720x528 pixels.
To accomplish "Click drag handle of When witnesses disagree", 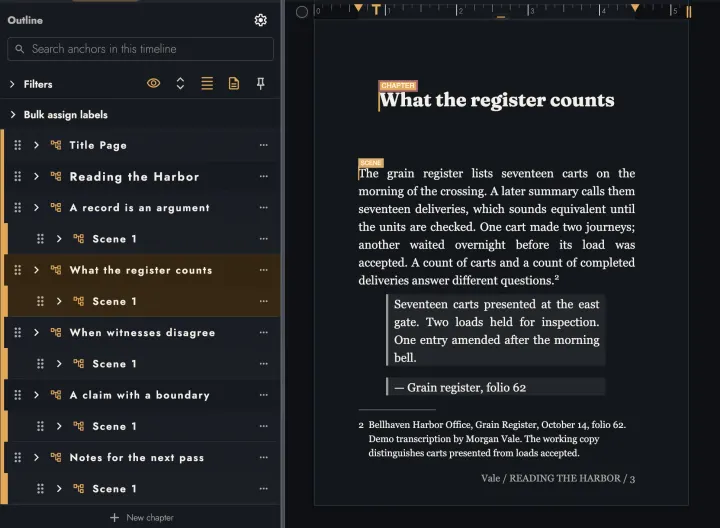I will pyautogui.click(x=17, y=332).
